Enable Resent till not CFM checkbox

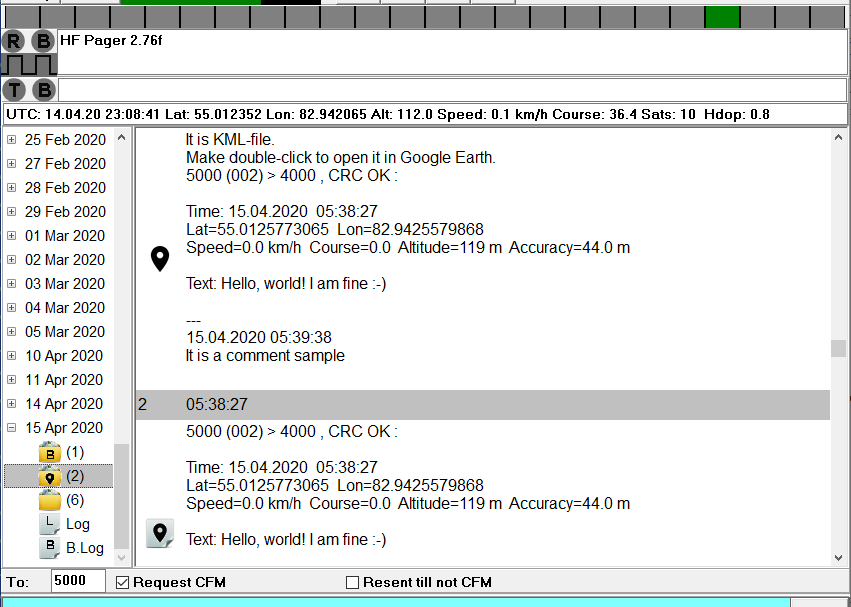coord(352,582)
